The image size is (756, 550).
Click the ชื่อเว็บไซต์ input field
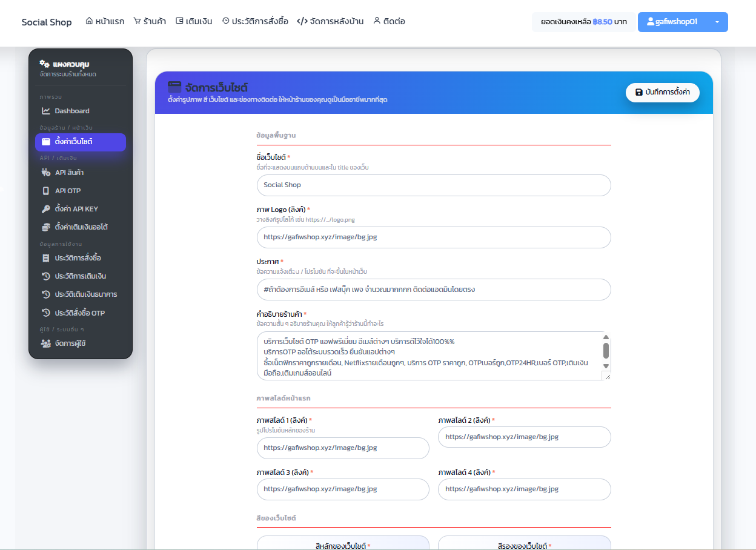[434, 185]
